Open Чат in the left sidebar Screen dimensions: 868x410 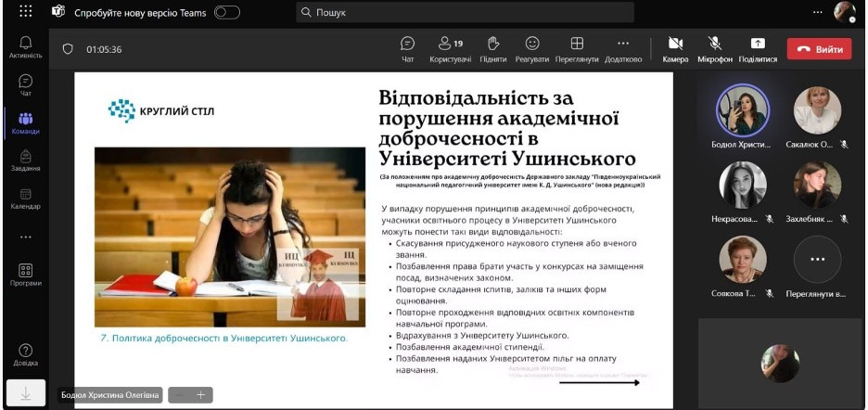point(25,84)
